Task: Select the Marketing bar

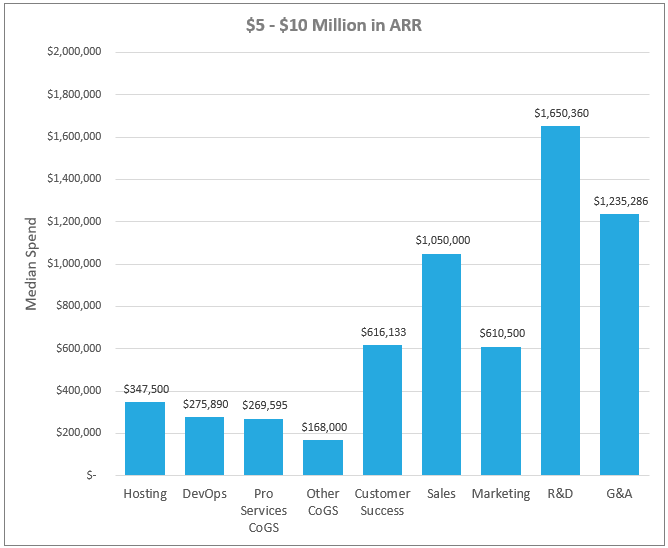Action: [501, 411]
